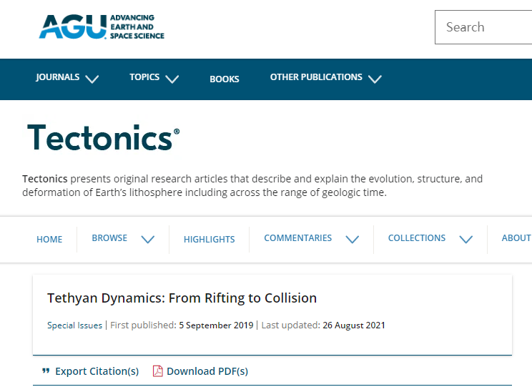Click the first published date 5 September 2019
The height and width of the screenshot is (392, 532).
point(216,325)
